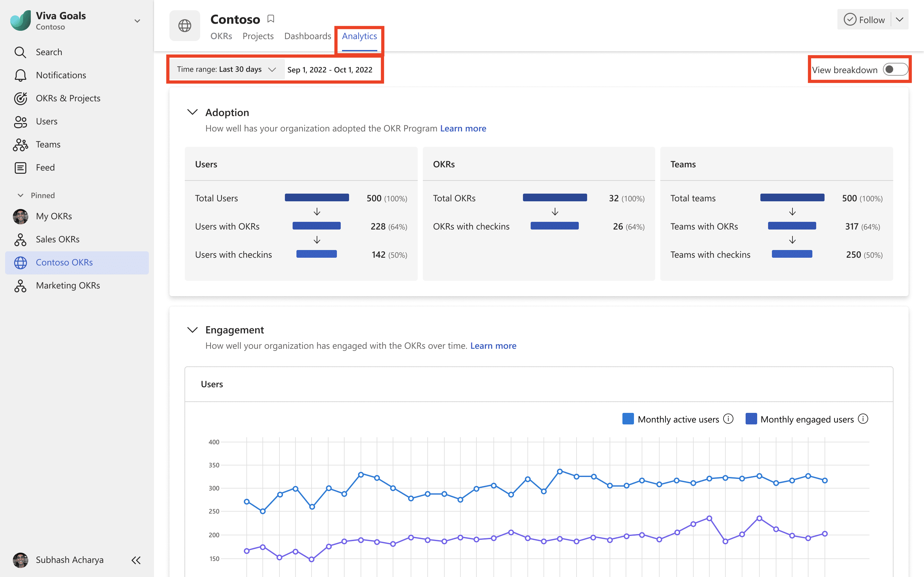
Task: Switch to the Dashboards tab
Action: click(x=307, y=36)
